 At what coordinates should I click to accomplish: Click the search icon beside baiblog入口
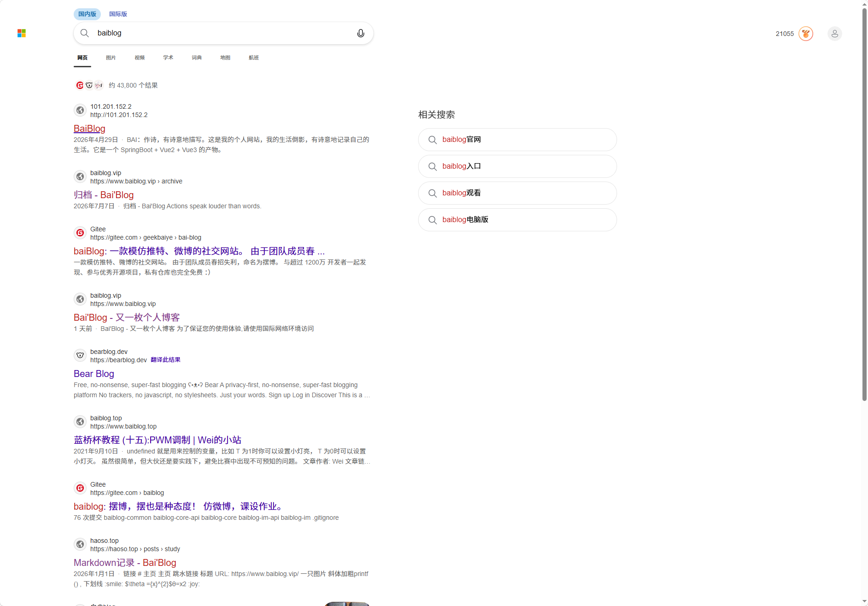[x=432, y=166]
